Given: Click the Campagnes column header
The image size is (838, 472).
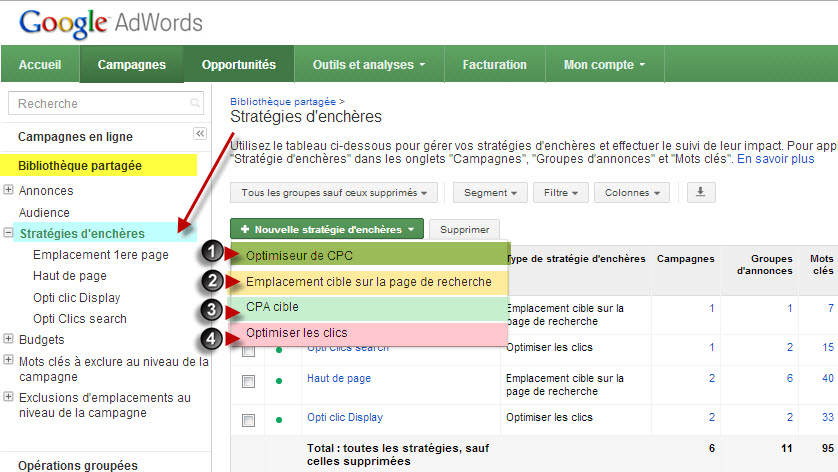Looking at the screenshot, I should pyautogui.click(x=686, y=259).
